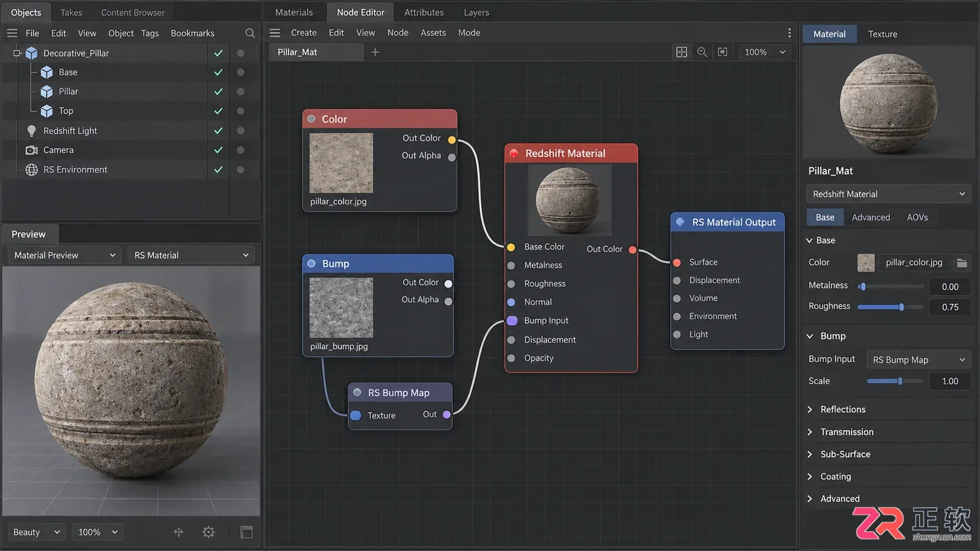980x551 pixels.
Task: Click the Color texture swatch in Base section
Action: point(866,263)
